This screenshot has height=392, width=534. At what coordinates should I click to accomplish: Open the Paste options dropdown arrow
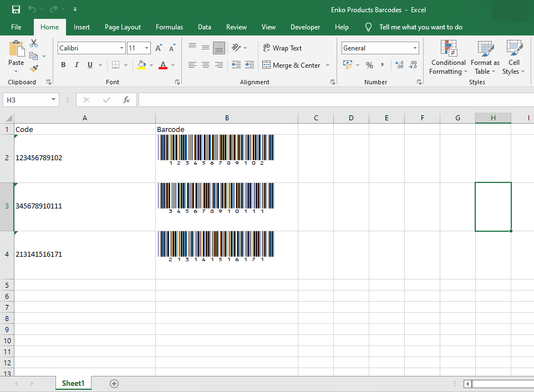pyautogui.click(x=16, y=71)
